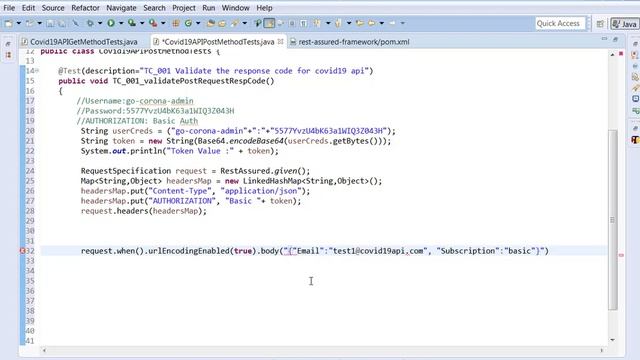Open the Refactor menu

(x=85, y=8)
